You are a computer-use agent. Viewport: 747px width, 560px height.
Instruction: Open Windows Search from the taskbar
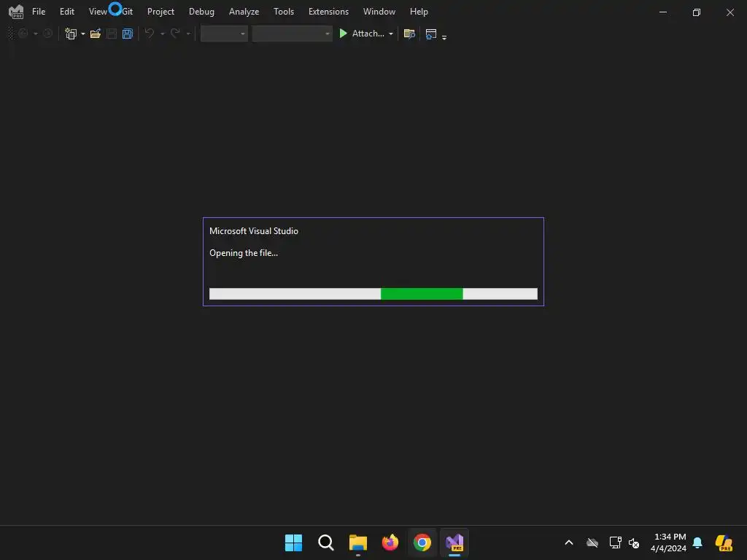pos(326,542)
